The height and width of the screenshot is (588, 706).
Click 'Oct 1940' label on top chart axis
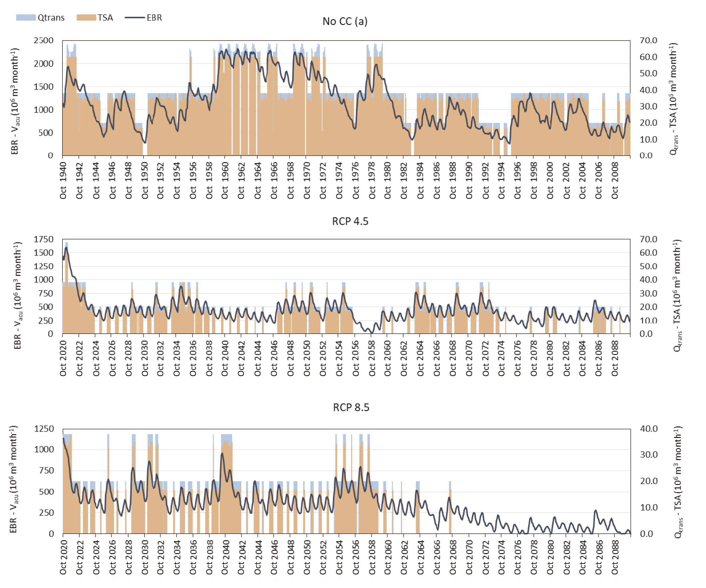pos(63,180)
